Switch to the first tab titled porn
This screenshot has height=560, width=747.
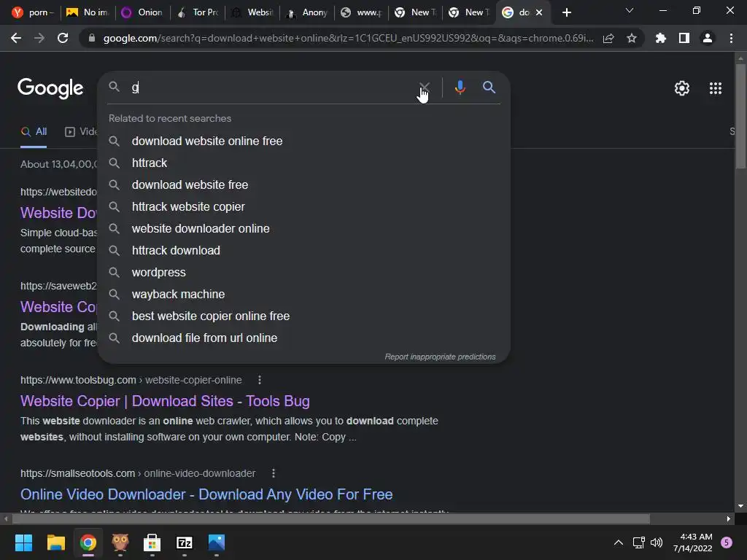point(32,12)
